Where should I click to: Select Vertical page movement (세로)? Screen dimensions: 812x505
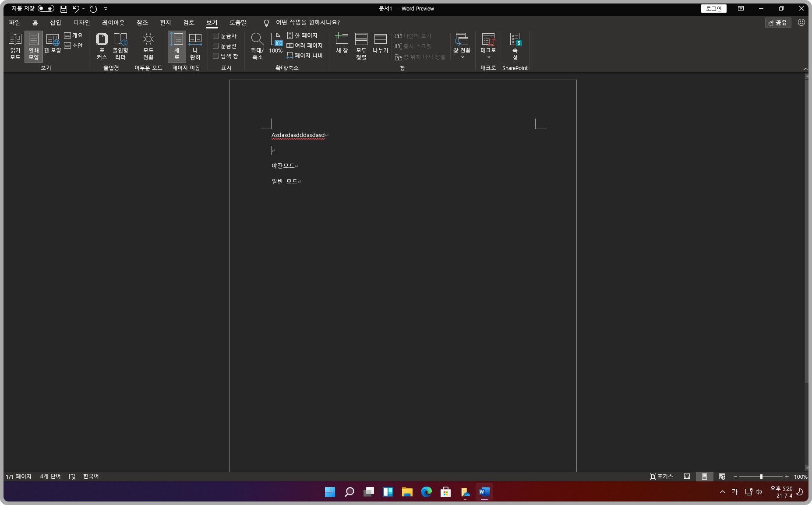click(177, 46)
